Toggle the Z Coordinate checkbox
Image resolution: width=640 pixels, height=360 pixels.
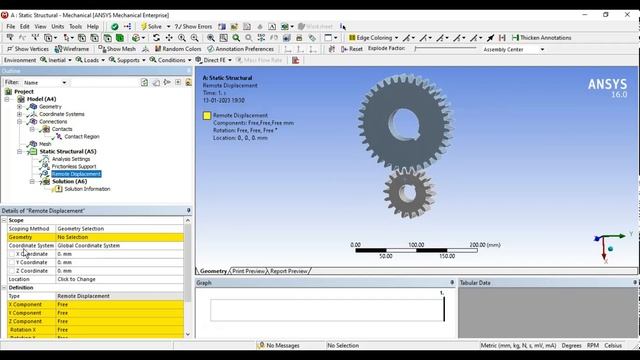tap(12, 271)
